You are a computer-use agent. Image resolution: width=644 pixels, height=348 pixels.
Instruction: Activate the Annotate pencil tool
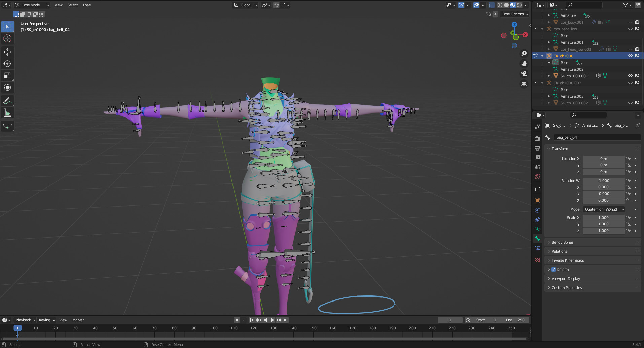point(7,101)
